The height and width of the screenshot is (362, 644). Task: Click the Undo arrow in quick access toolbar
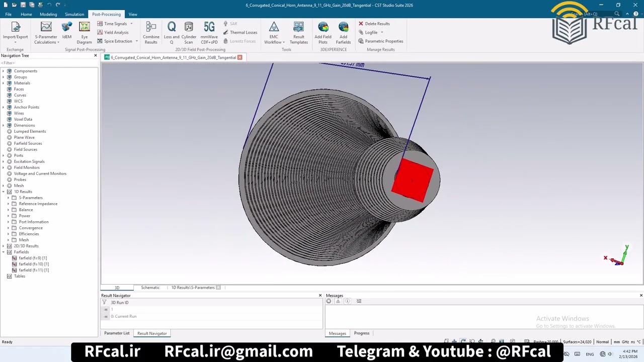49,5
